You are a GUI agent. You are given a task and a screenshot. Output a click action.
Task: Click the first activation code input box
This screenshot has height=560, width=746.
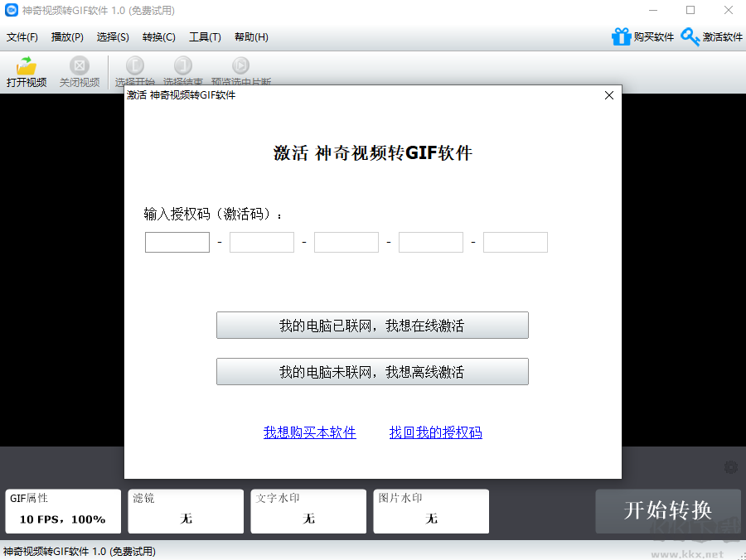[177, 242]
